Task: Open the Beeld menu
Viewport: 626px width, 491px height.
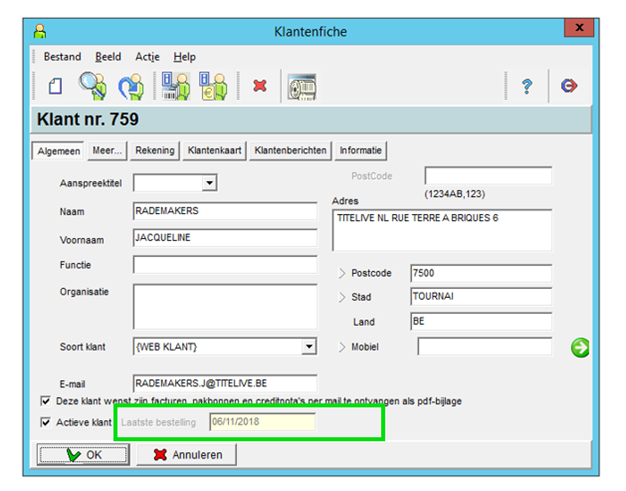Action: [x=108, y=57]
